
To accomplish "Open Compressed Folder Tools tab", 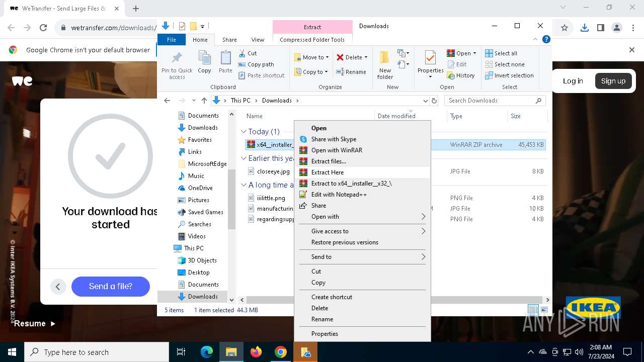I will tap(312, 40).
